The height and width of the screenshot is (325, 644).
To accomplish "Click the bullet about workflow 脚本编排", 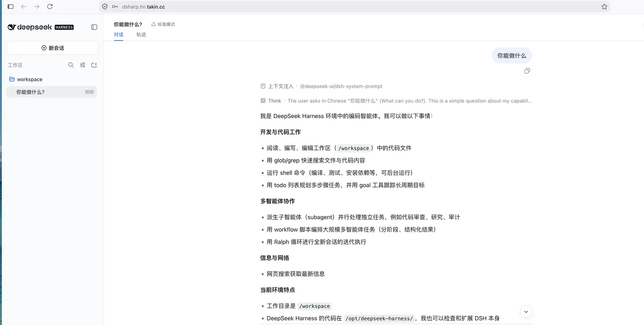I will click(x=351, y=229).
